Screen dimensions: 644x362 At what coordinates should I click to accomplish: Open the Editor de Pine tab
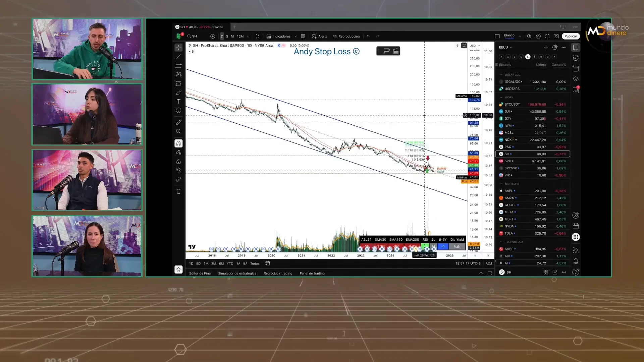(x=200, y=274)
